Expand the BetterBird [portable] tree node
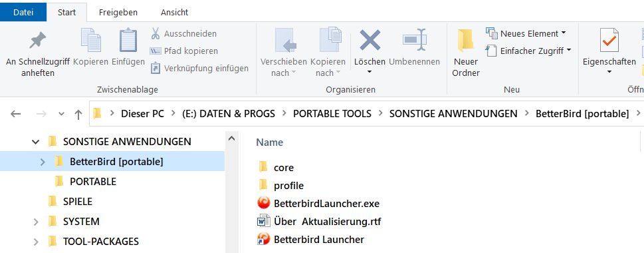This screenshot has height=253, width=644. [x=43, y=162]
